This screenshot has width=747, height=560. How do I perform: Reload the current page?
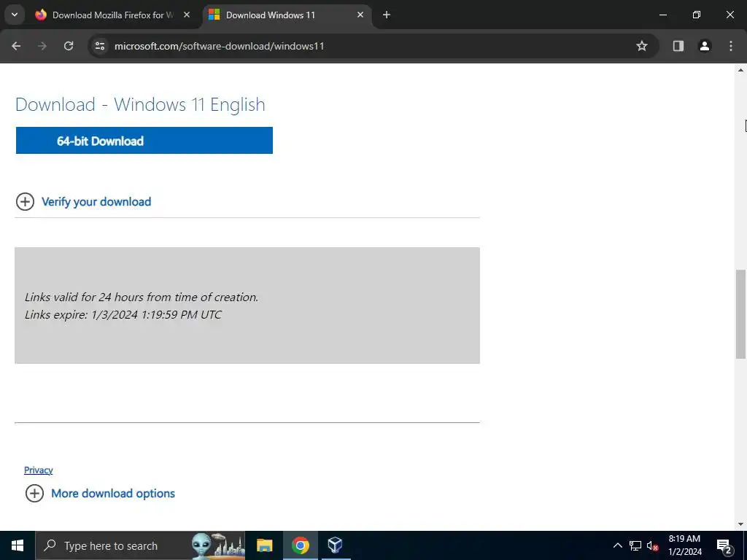pyautogui.click(x=69, y=46)
